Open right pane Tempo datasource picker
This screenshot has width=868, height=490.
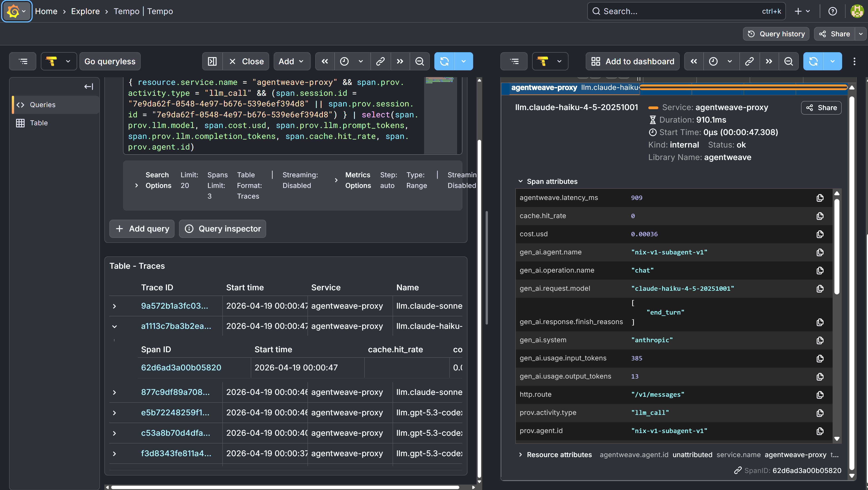pyautogui.click(x=550, y=61)
